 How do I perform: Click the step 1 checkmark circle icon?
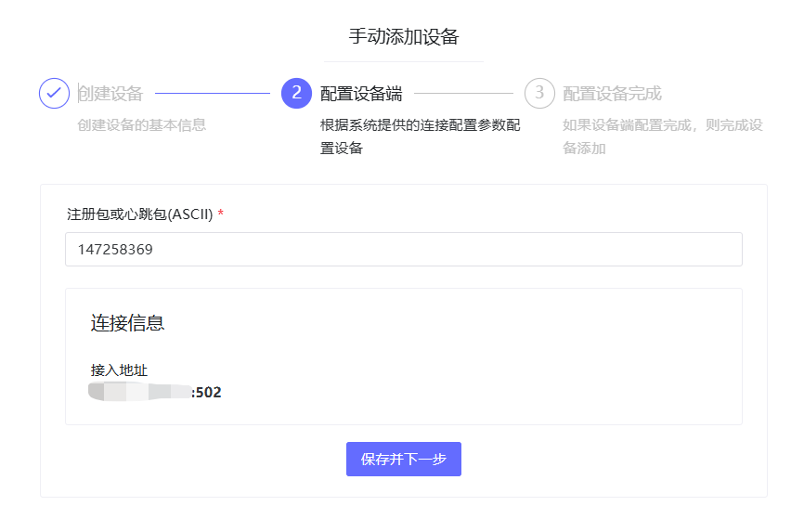pyautogui.click(x=54, y=93)
